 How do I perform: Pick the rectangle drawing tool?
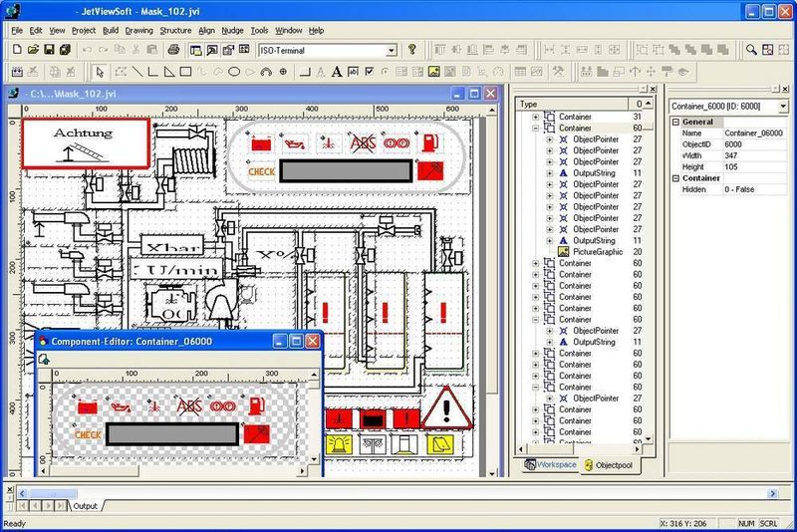coord(185,72)
